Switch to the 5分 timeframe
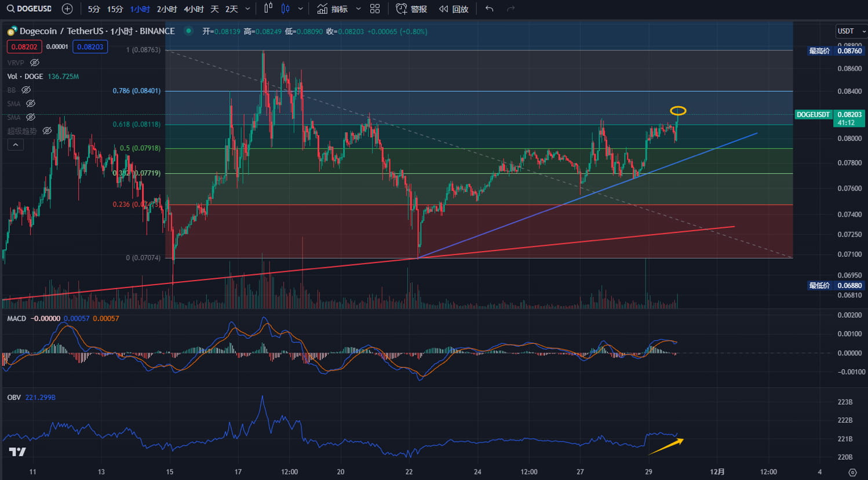The image size is (868, 480). (x=94, y=9)
